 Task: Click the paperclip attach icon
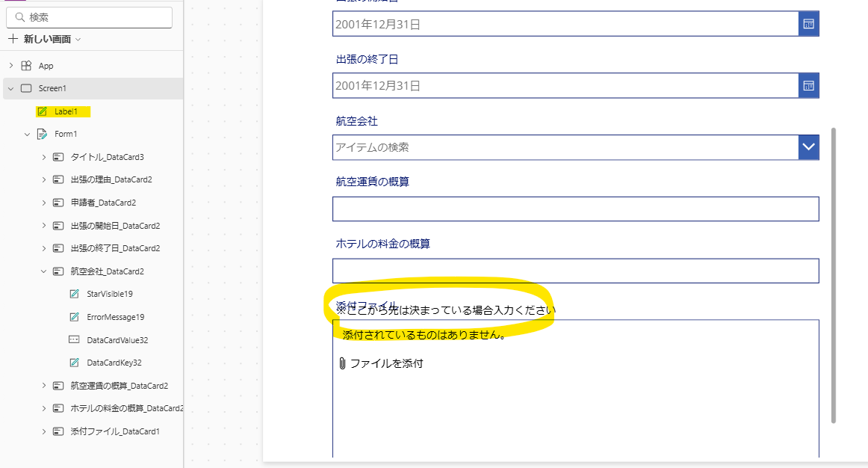(342, 363)
